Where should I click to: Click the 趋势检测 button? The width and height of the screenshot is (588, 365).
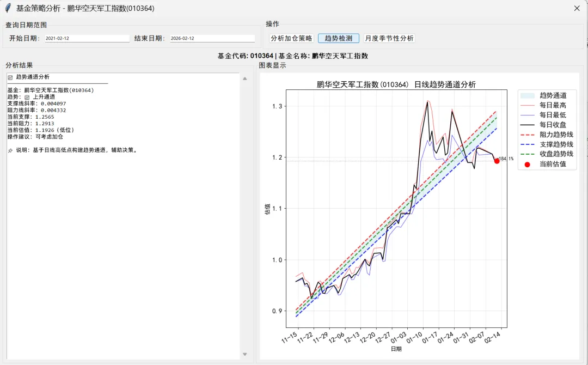(338, 38)
